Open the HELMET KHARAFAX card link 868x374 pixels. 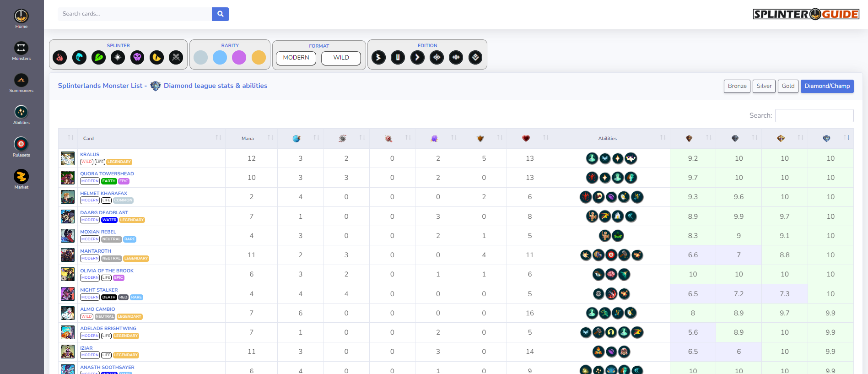pos(103,194)
